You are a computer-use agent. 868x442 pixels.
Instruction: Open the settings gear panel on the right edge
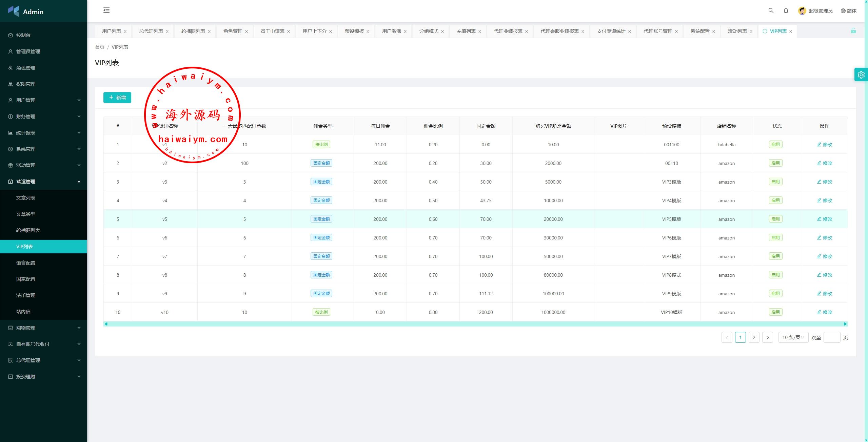pyautogui.click(x=861, y=75)
